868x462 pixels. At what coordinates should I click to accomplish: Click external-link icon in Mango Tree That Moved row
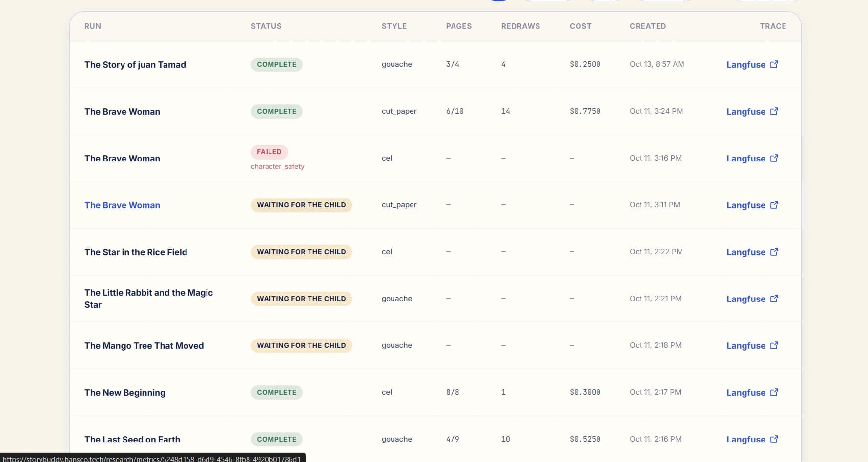coord(774,345)
